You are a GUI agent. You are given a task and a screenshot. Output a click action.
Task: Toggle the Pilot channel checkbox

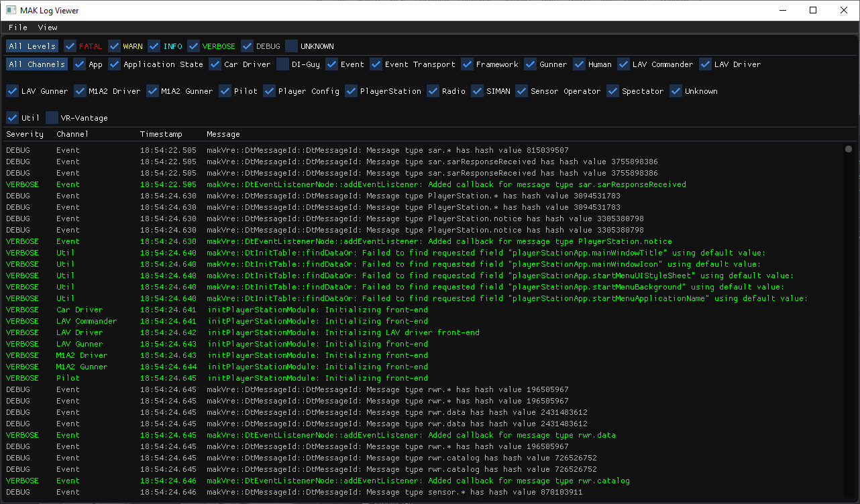[225, 91]
